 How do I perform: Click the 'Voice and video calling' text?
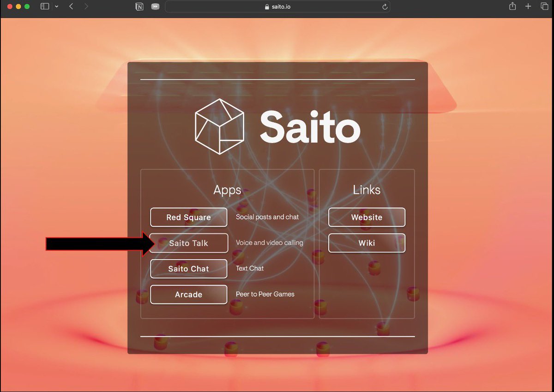[270, 243]
